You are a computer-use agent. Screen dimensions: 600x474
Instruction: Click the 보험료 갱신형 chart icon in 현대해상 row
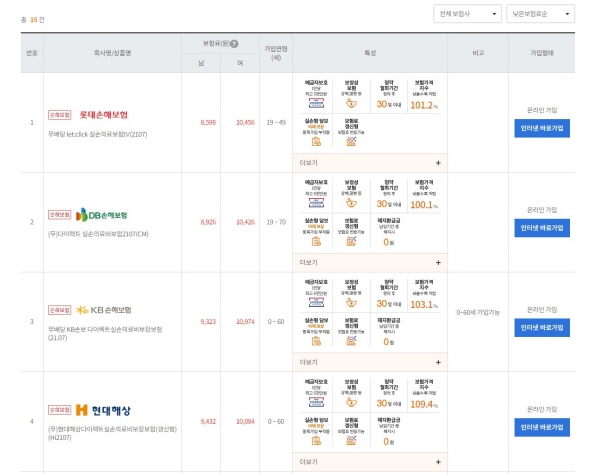(x=351, y=440)
